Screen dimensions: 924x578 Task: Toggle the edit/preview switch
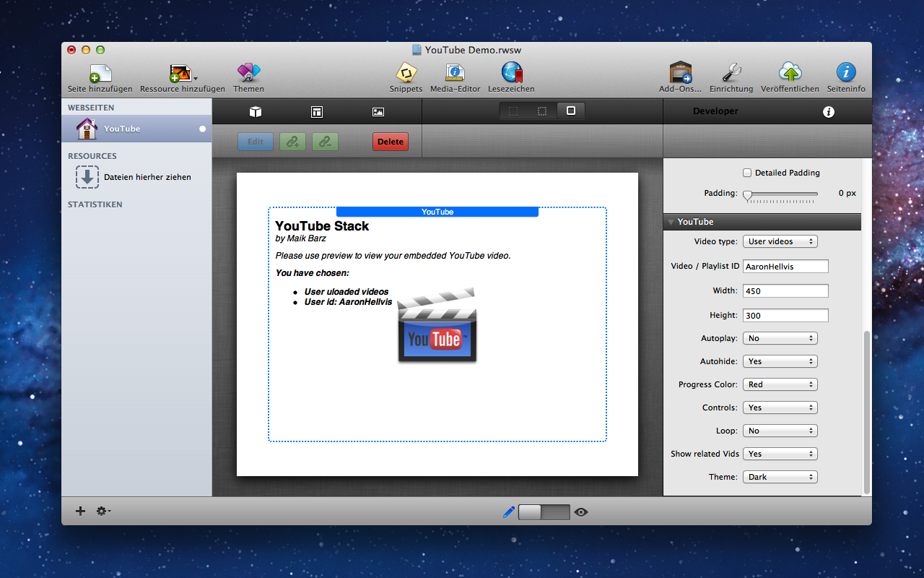[x=544, y=512]
